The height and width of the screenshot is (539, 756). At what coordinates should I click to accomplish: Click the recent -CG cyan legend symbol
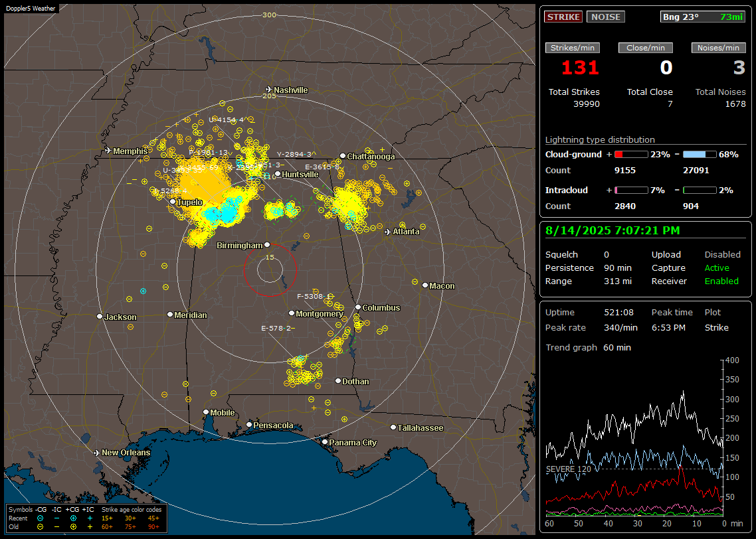coord(40,518)
